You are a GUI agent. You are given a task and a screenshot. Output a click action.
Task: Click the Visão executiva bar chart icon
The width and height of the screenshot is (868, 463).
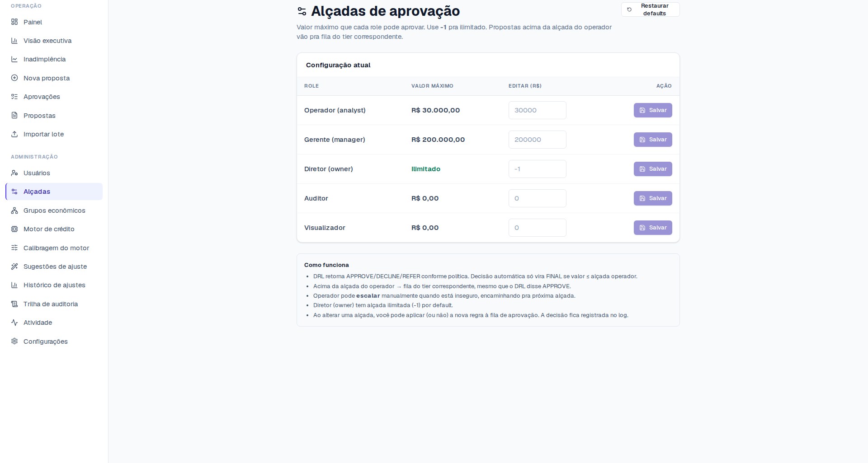[14, 41]
